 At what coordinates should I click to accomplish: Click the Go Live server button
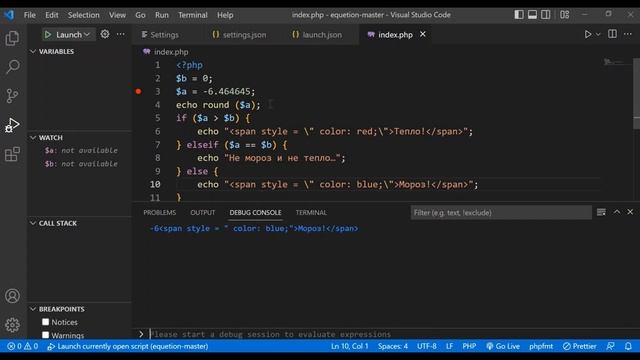503,346
